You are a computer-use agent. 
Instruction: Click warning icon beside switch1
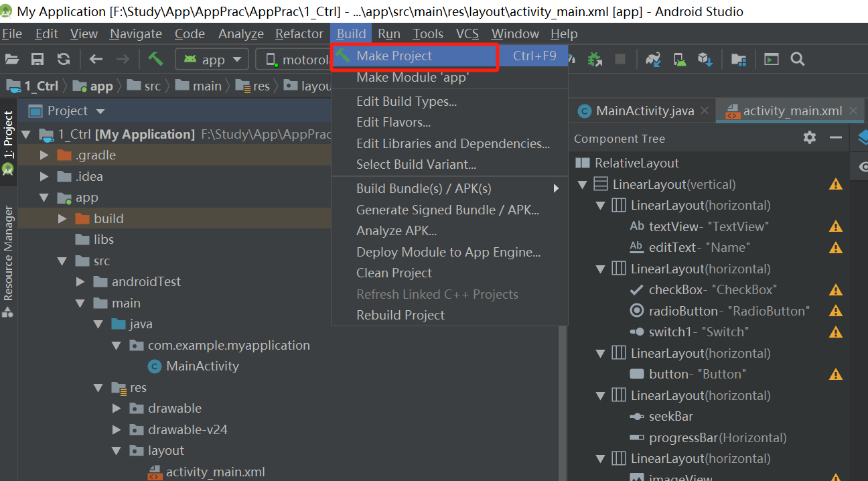(x=835, y=332)
